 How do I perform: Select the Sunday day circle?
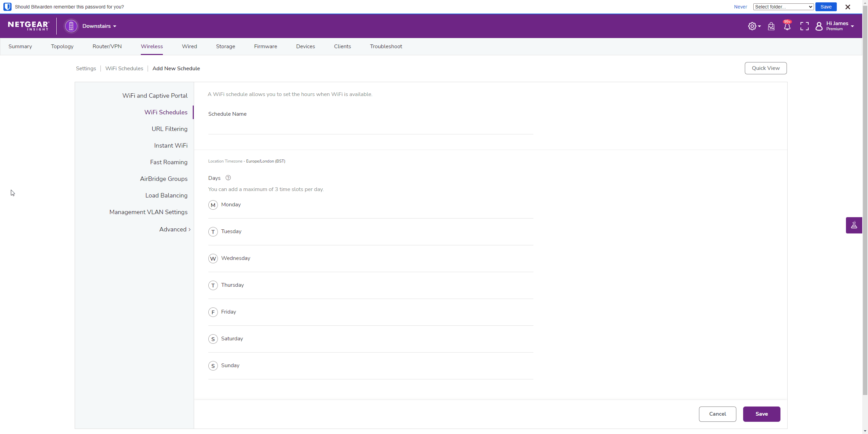pyautogui.click(x=213, y=366)
